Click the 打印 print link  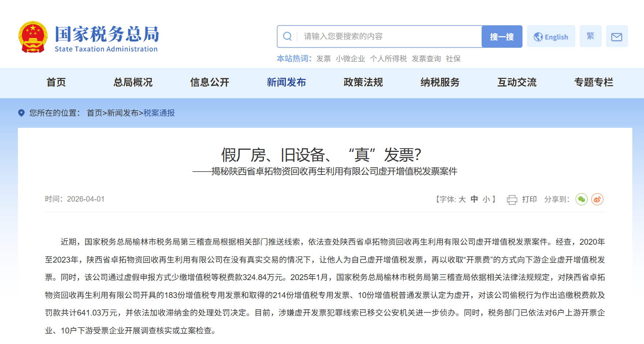click(529, 199)
